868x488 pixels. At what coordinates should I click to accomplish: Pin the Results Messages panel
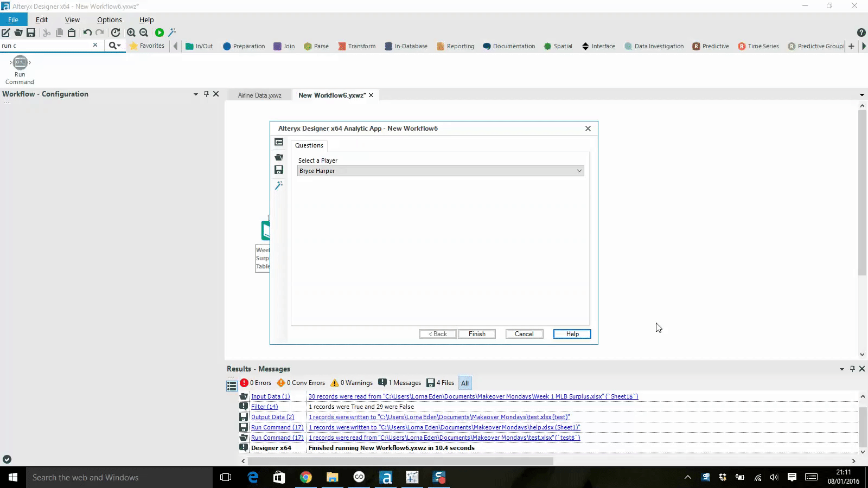(852, 369)
